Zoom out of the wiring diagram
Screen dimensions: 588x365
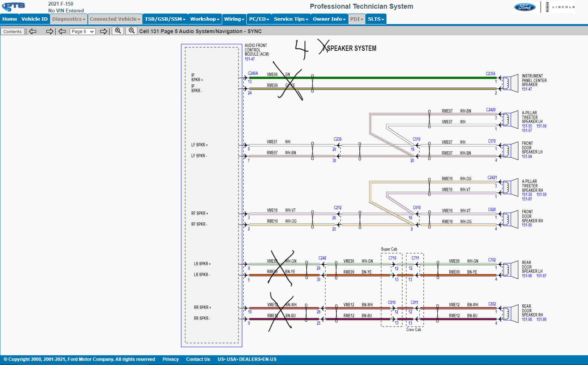point(131,31)
